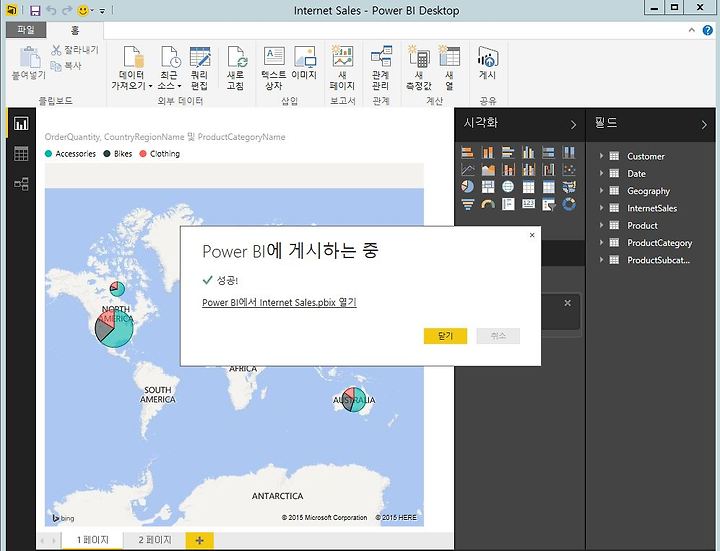
Task: Switch to the 1 페이지 tab
Action: coord(93,540)
